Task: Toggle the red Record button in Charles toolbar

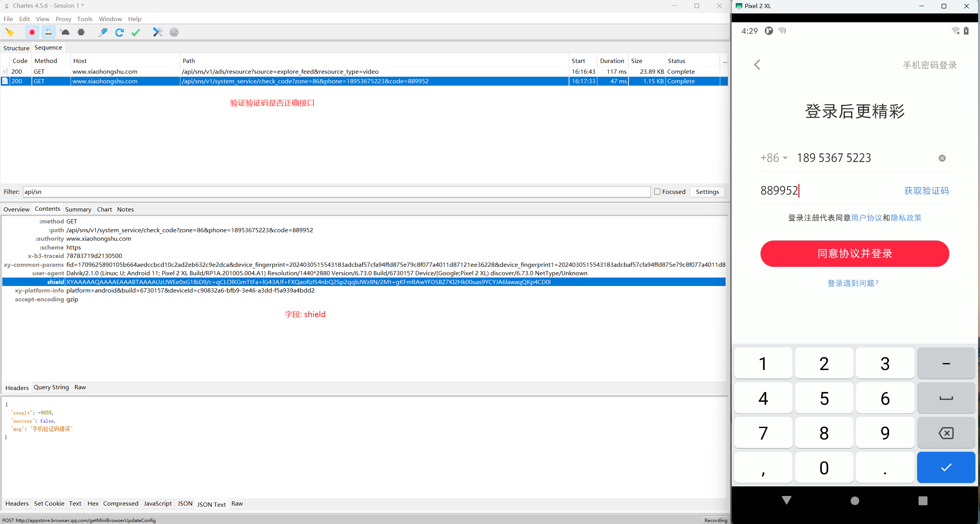Action: pyautogui.click(x=32, y=32)
